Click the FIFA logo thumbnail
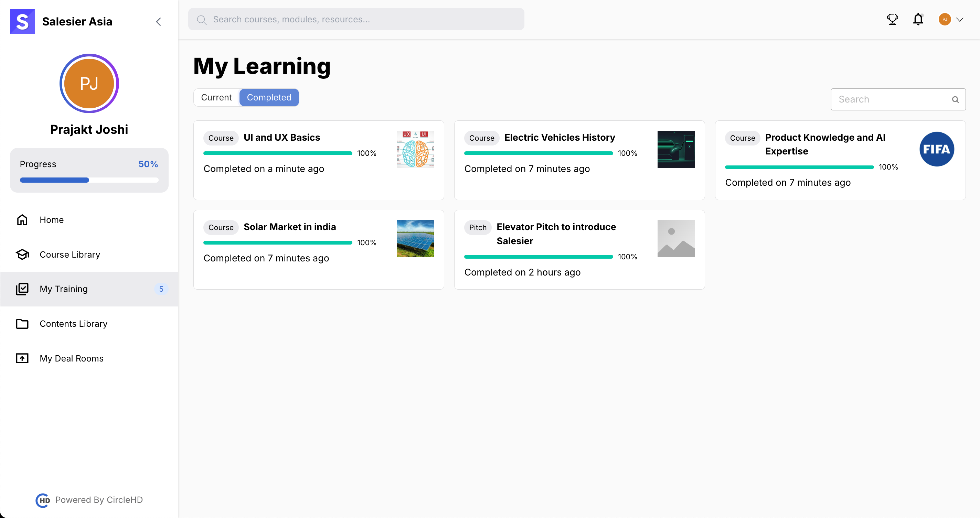Screen dimensions: 980x518 coord(937,149)
